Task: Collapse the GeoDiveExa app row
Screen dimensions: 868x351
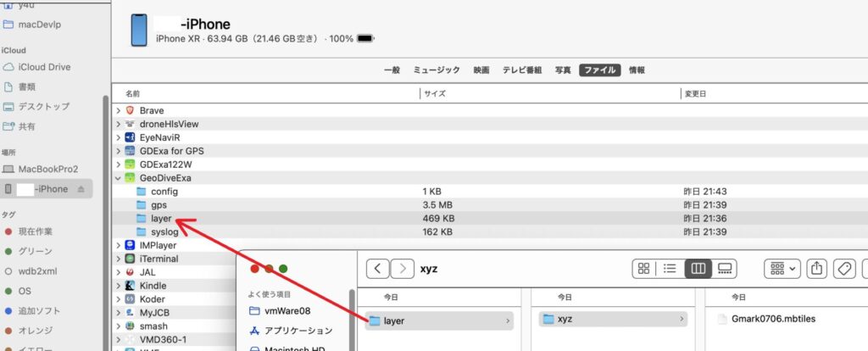Action: point(118,178)
